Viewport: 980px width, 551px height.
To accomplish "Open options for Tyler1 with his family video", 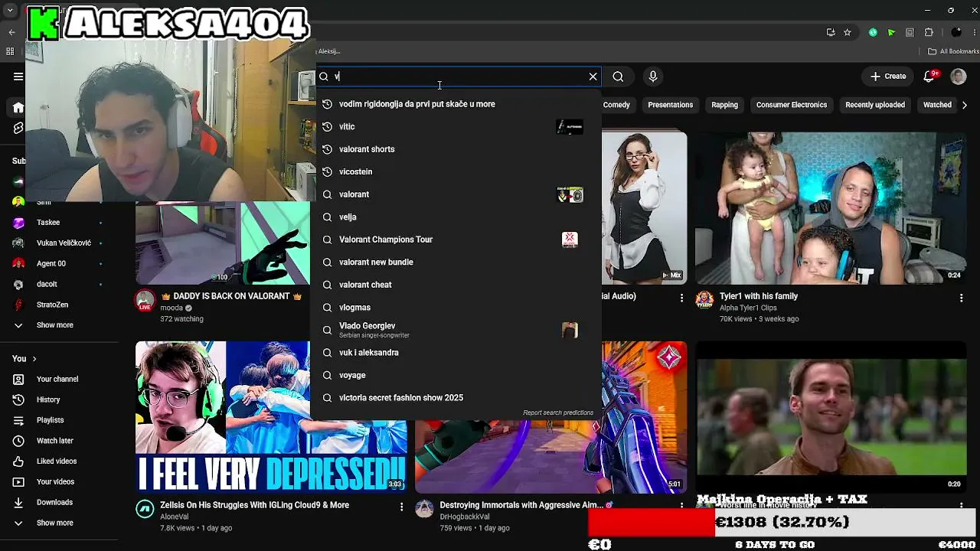I will coord(962,298).
